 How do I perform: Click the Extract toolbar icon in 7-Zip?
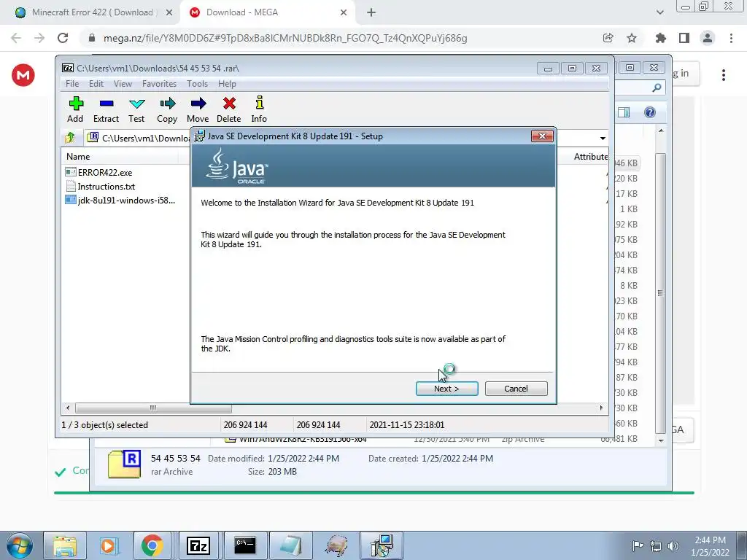pos(106,109)
